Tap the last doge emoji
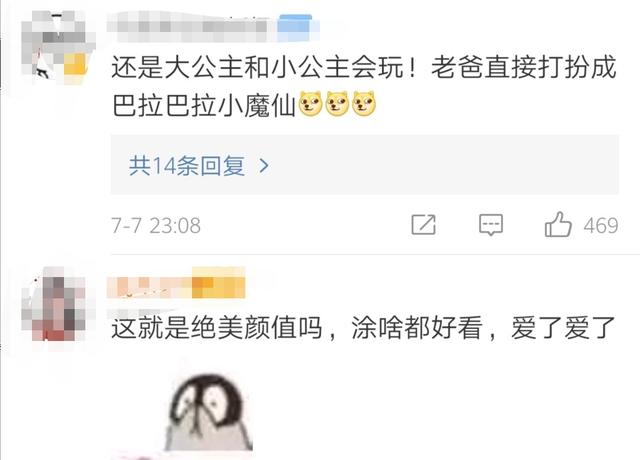The image size is (640, 460). coord(364,103)
